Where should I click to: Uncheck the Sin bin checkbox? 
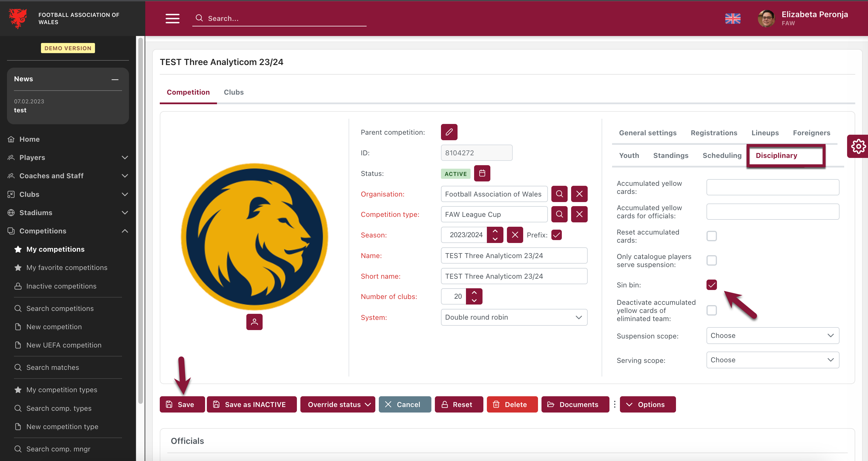tap(711, 285)
